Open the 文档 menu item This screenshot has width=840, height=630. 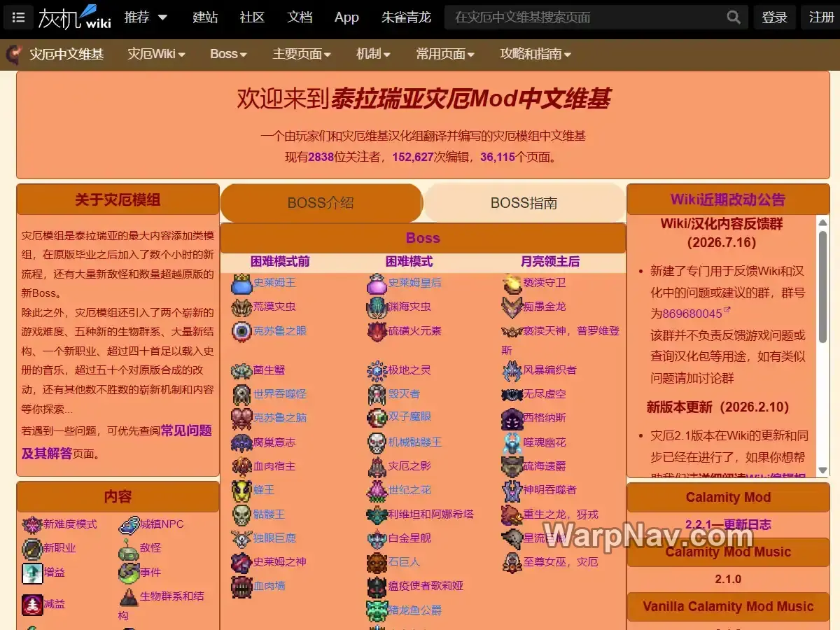pyautogui.click(x=300, y=17)
